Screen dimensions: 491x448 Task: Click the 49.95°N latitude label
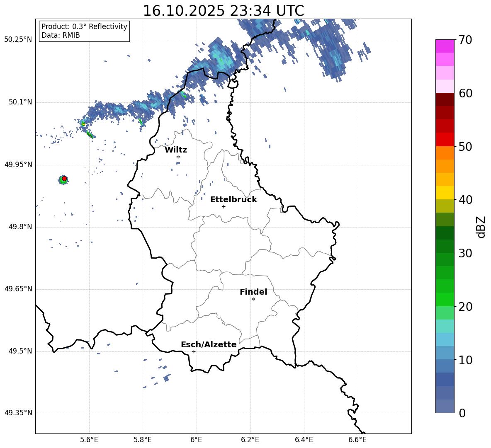(x=18, y=165)
